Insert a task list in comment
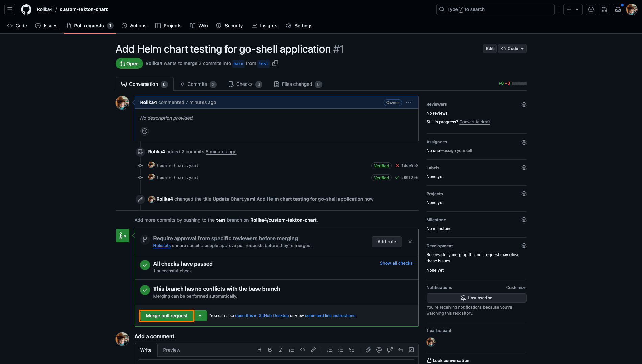This screenshot has width=642, height=364. click(x=352, y=350)
